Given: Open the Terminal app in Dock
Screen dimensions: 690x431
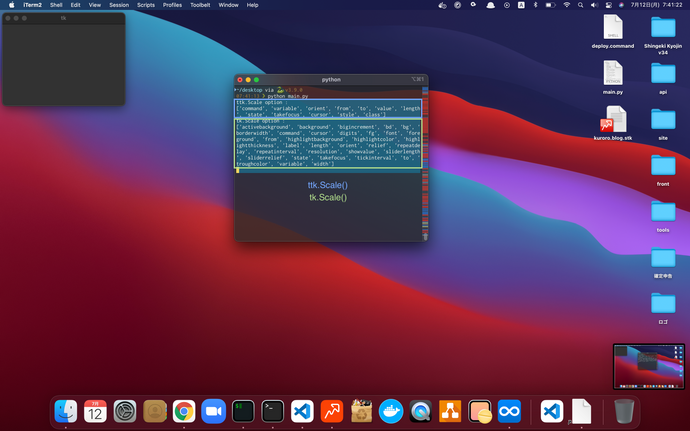Looking at the screenshot, I should click(x=272, y=411).
